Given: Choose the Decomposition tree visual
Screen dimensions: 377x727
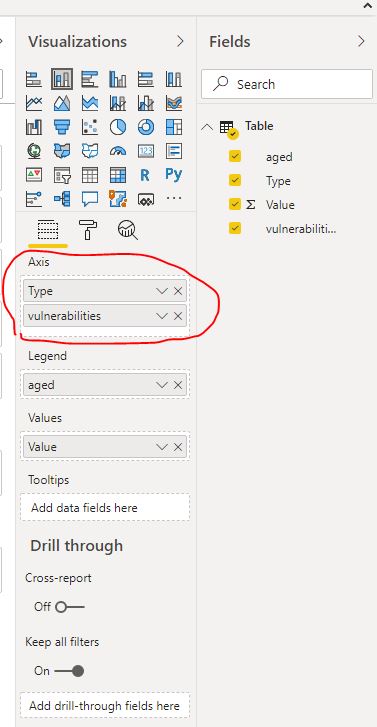Looking at the screenshot, I should coord(62,199).
